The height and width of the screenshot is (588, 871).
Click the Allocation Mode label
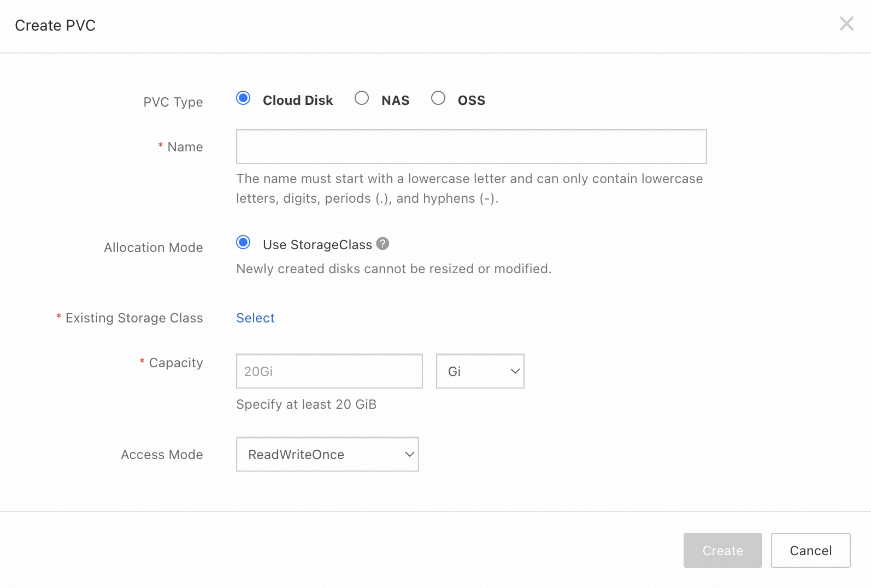tap(154, 248)
